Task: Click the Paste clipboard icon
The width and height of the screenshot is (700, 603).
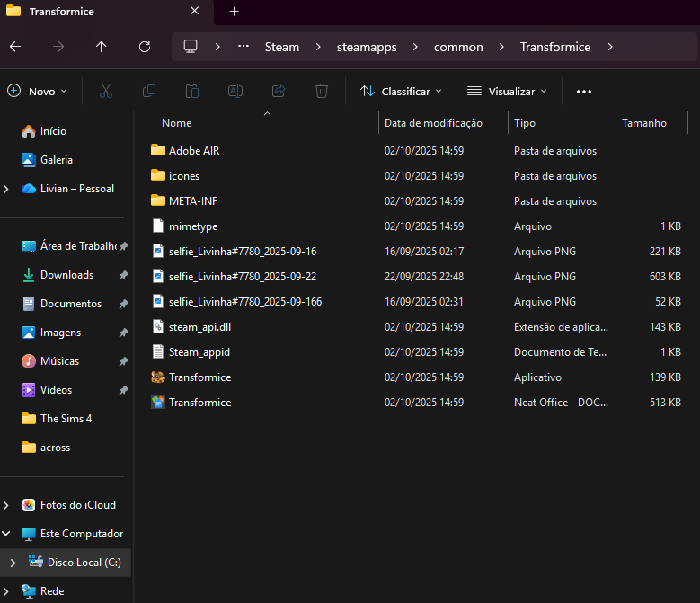Action: pos(192,91)
